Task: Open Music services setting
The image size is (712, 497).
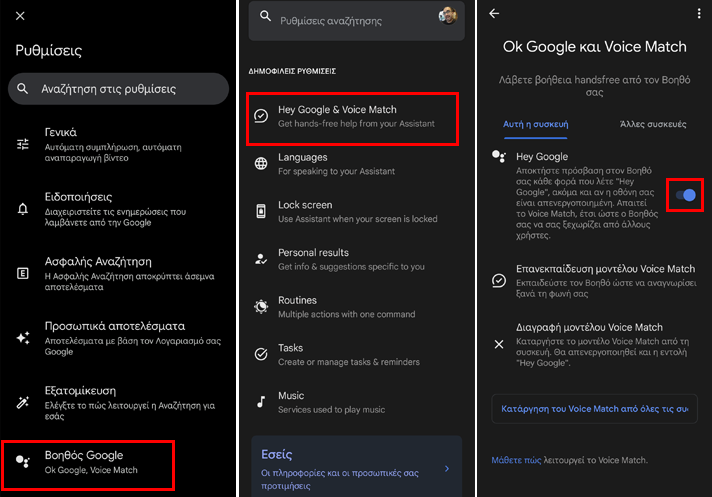Action: tap(356, 402)
